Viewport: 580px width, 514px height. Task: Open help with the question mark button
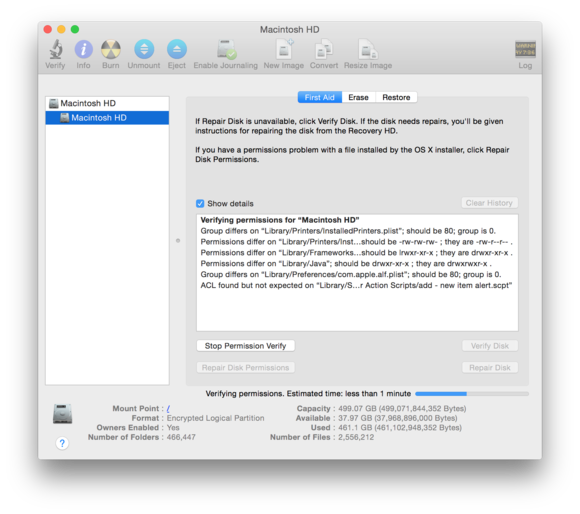62,443
